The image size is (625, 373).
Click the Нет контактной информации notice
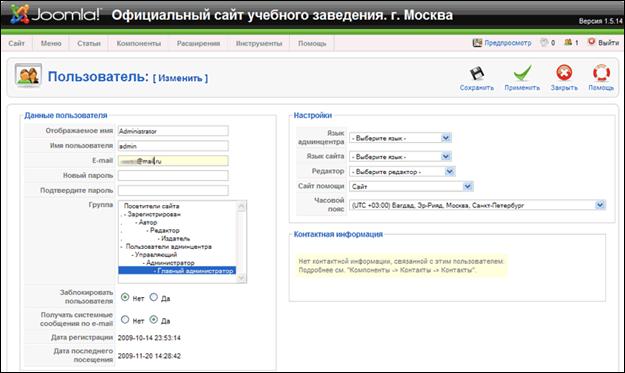401,266
